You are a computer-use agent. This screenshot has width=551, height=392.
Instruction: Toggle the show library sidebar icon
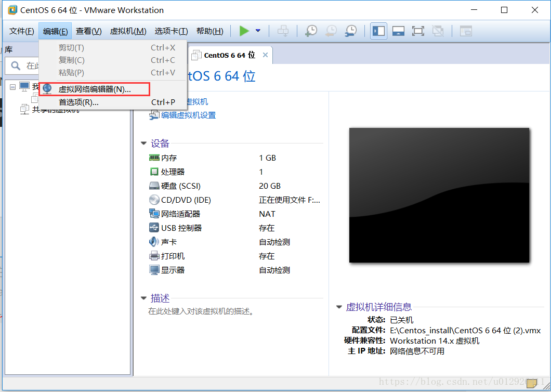[378, 31]
